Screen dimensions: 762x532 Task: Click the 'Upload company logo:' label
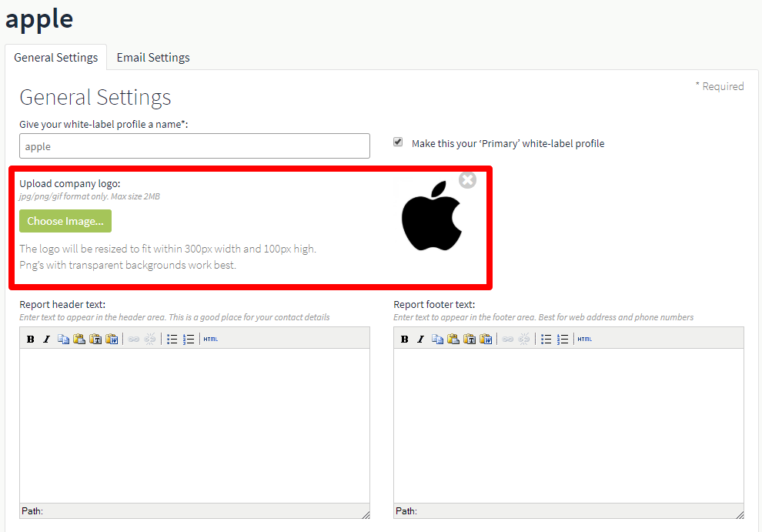point(70,183)
